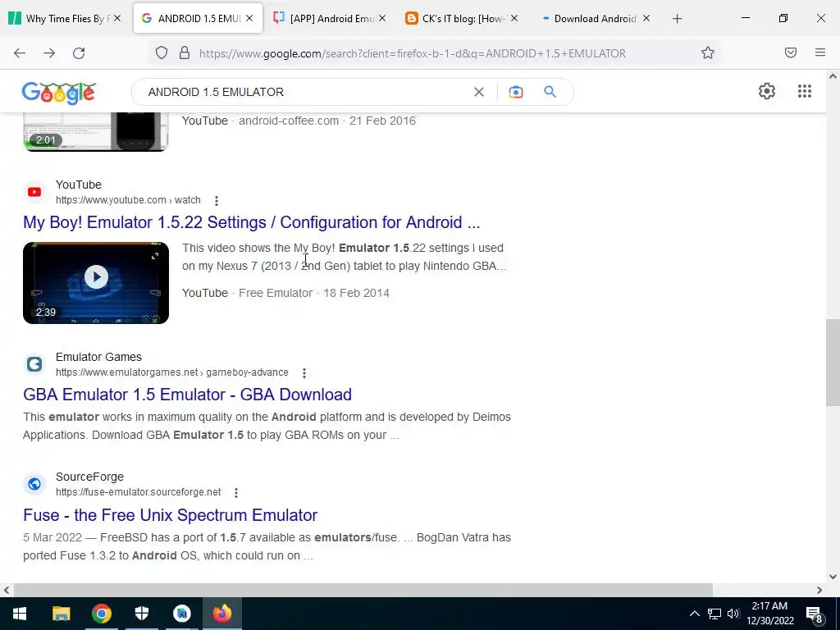
Task: Open Google apps grid
Action: click(x=805, y=91)
